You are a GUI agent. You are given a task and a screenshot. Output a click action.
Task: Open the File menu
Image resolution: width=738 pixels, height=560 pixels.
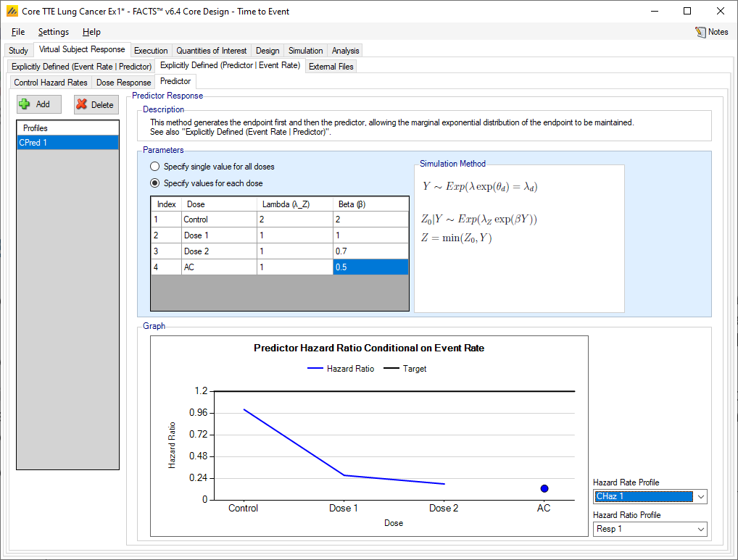(x=18, y=32)
